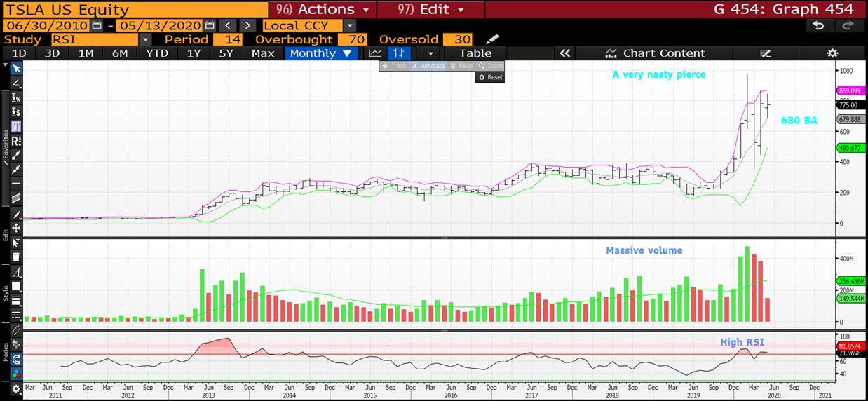The width and height of the screenshot is (868, 401).
Task: Click the ruler measure mode icon
Action: pyautogui.click(x=15, y=329)
